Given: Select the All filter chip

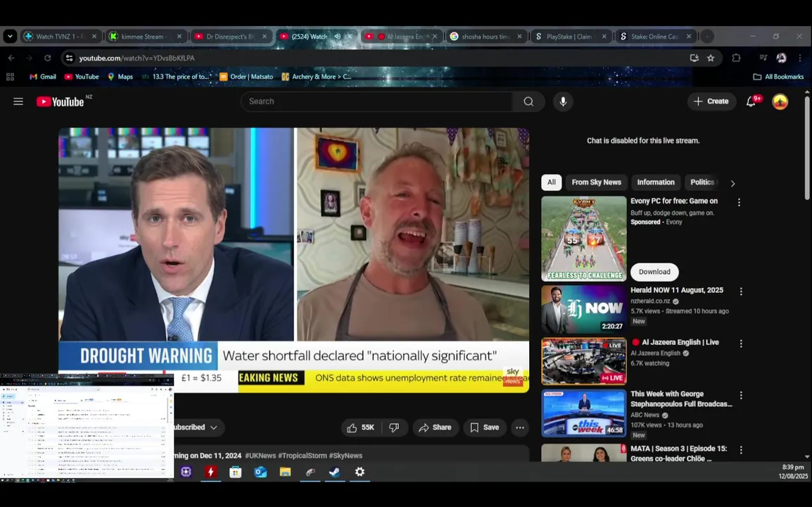Looking at the screenshot, I should coord(552,182).
